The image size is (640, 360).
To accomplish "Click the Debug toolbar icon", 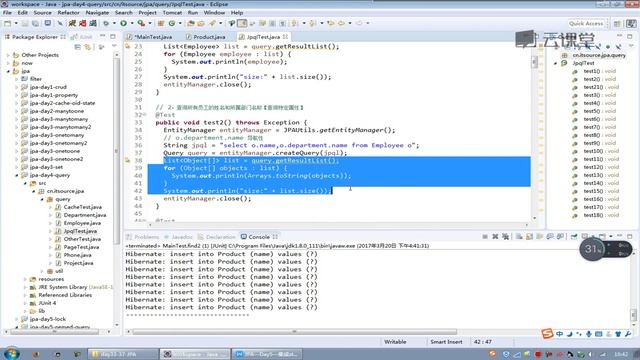I will (106, 24).
